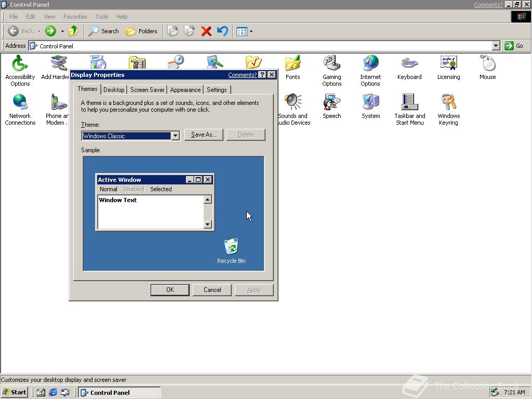Click the Search toolbar button

click(103, 31)
